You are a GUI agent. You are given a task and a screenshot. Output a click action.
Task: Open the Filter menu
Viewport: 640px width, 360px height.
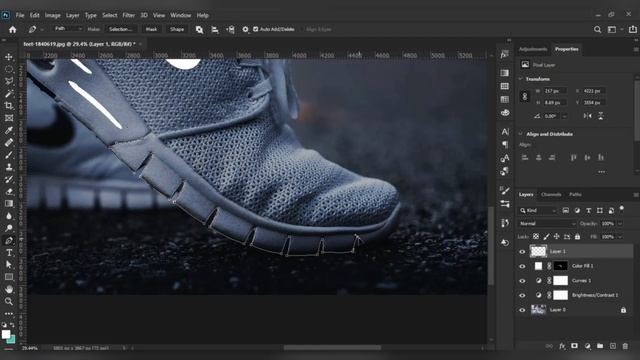(129, 15)
